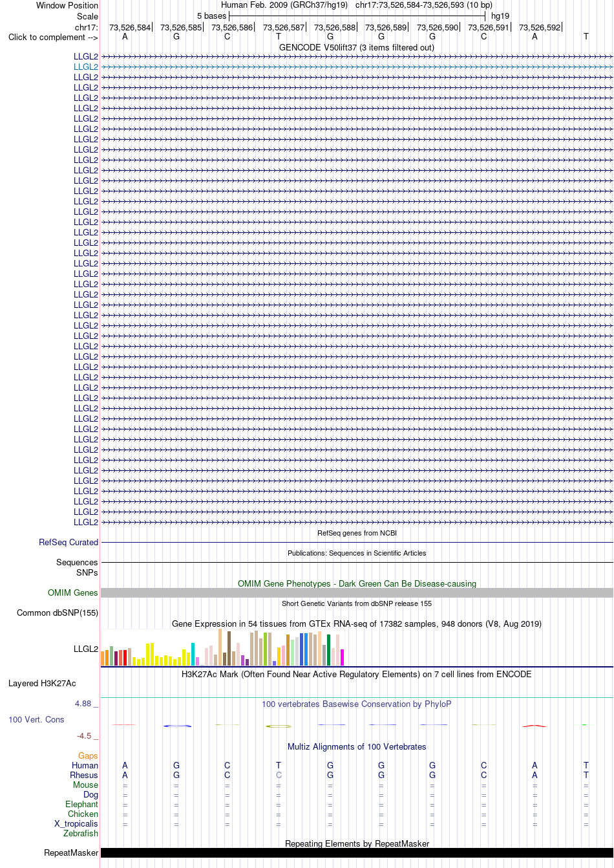
Task: Click the 'Dog' alignment row label
Action: (x=91, y=794)
